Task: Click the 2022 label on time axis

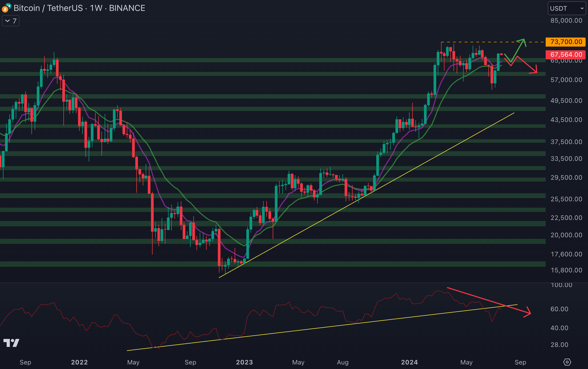Action: coord(79,362)
